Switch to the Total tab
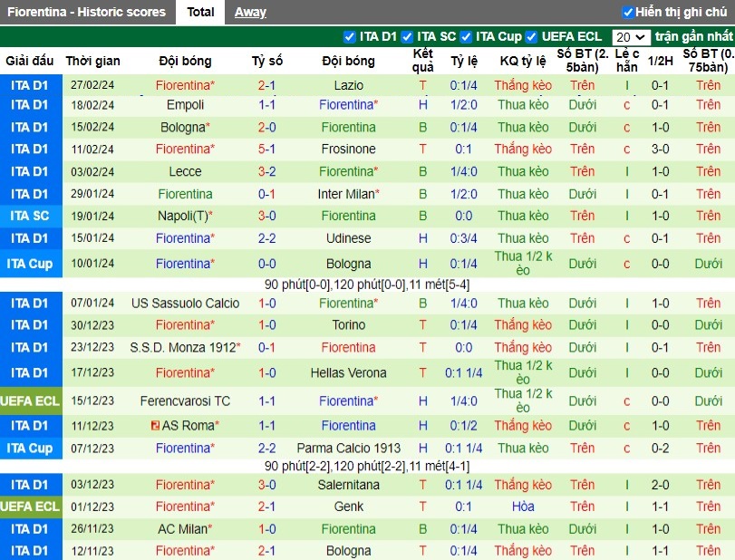Screen dimensions: 735x560 point(200,12)
